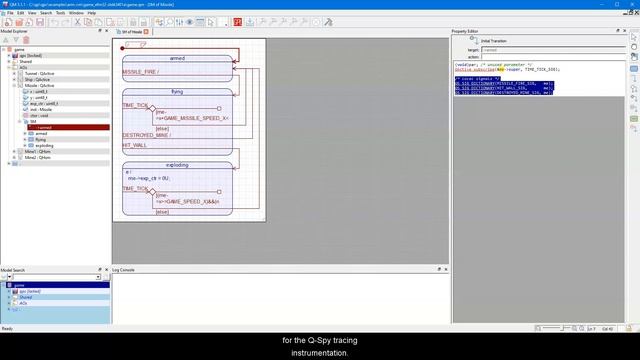Viewport: 640px width, 360px height.
Task: Select ctor : void operation in tree
Action: (39, 116)
